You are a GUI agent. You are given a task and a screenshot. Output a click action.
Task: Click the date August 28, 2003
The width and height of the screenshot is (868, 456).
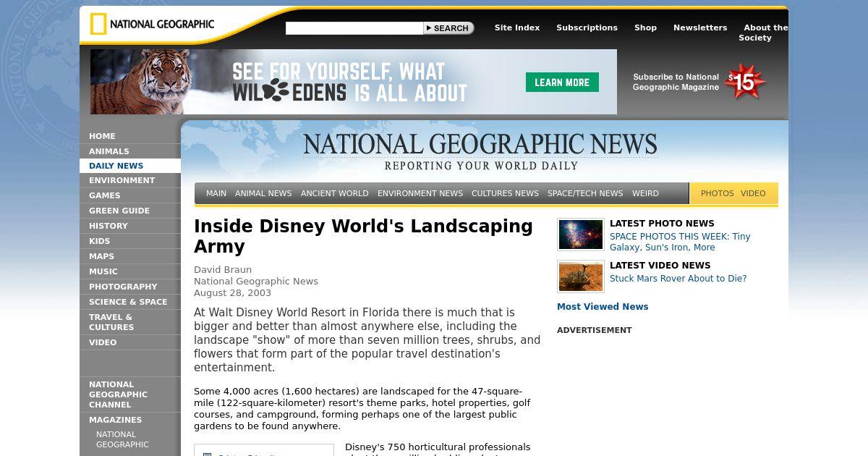pyautogui.click(x=232, y=293)
